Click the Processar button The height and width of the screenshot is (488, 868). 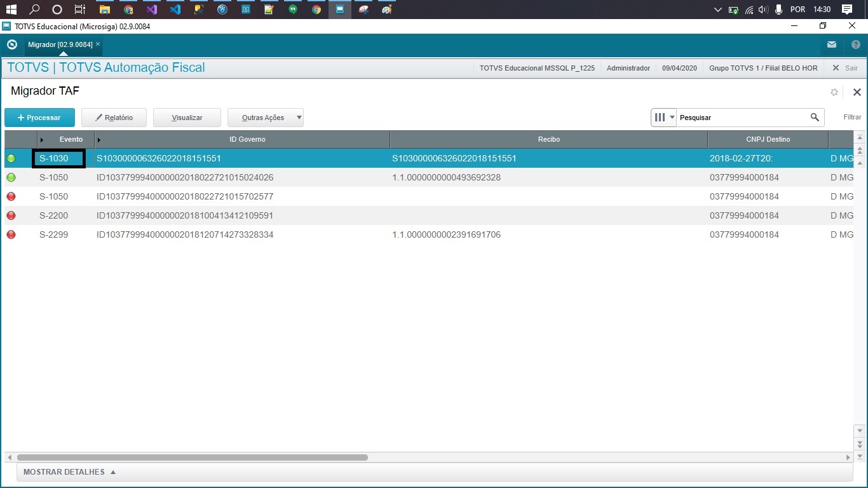39,118
